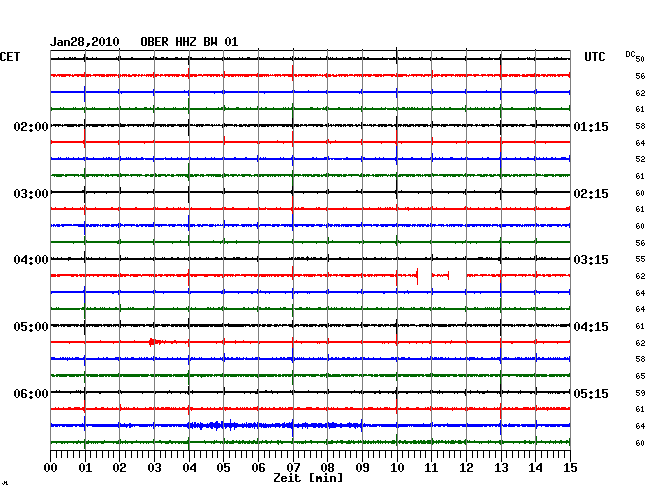Screen dimensions: 650x494
Task: Click the 01:15 UTC time label
Action: (x=591, y=126)
